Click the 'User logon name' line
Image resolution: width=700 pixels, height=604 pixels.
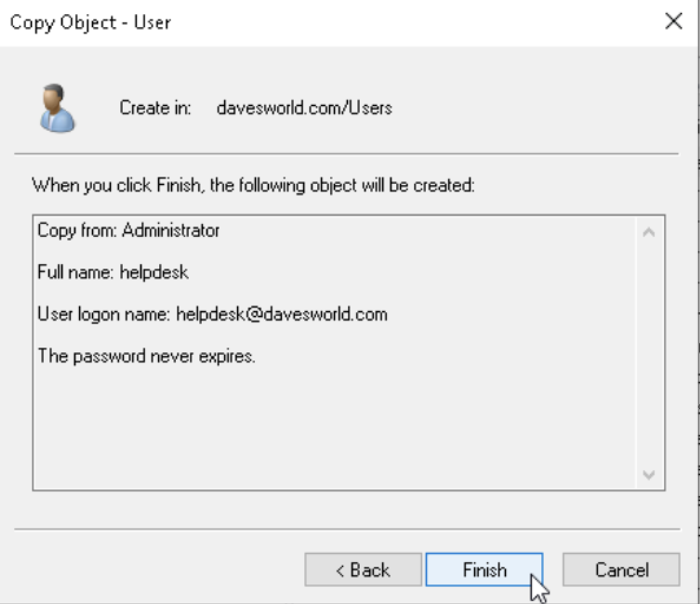point(212,314)
